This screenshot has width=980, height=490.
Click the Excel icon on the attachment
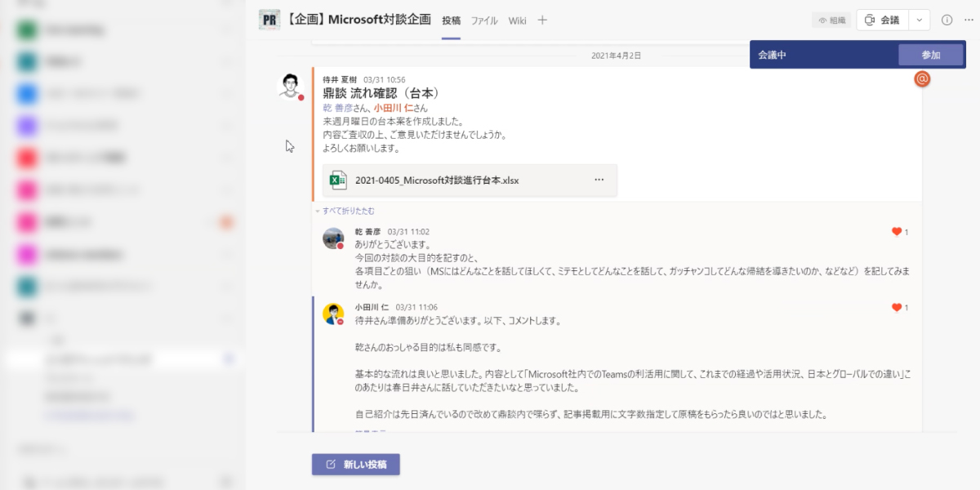click(x=337, y=180)
